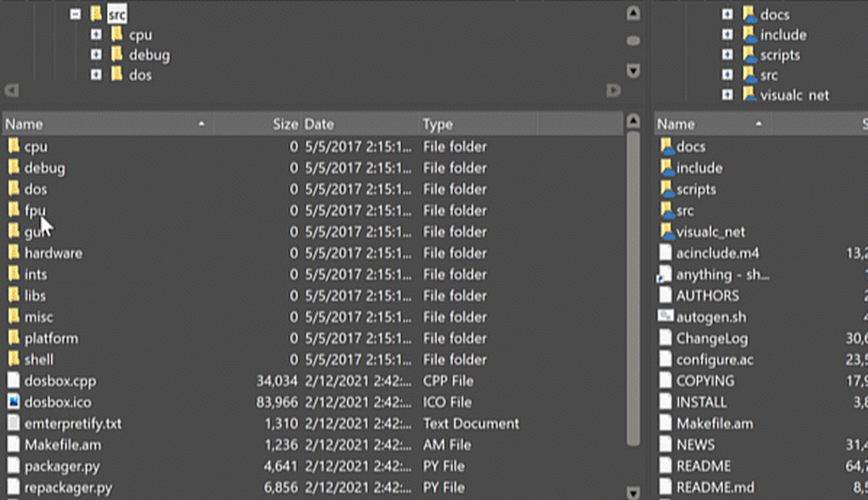Sort left file list by Name

[x=108, y=124]
